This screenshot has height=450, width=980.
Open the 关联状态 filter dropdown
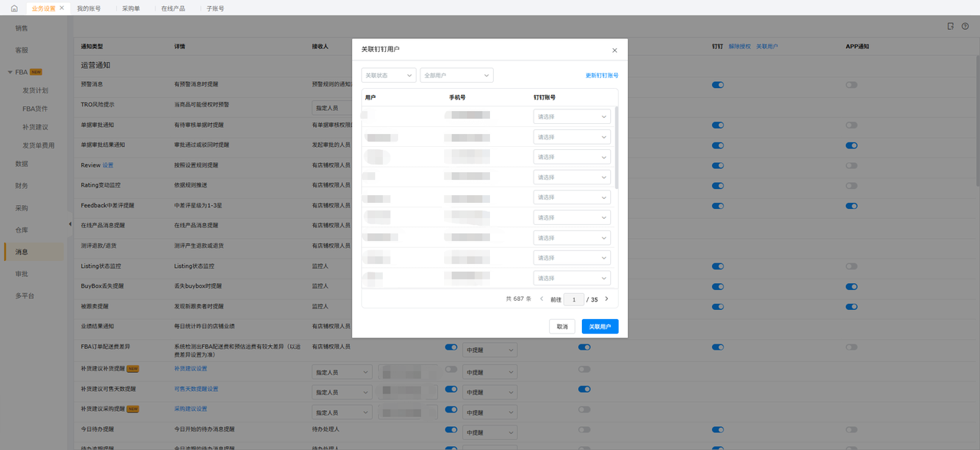389,76
